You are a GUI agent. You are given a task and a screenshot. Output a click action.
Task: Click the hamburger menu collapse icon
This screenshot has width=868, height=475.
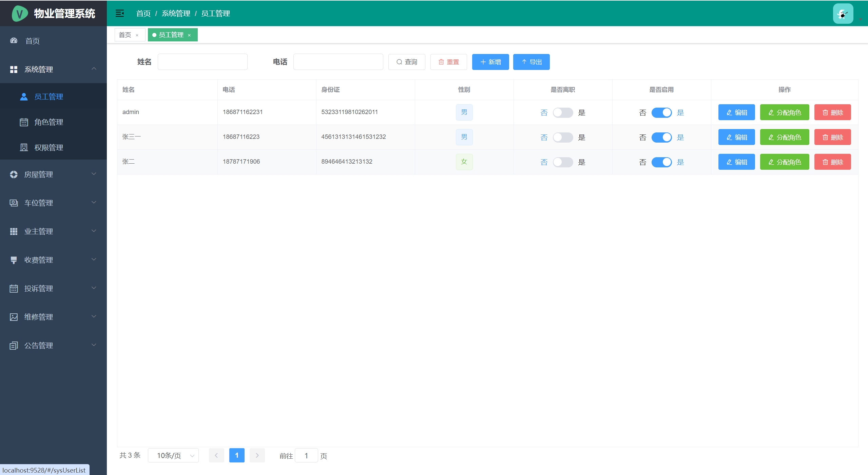[x=119, y=14]
